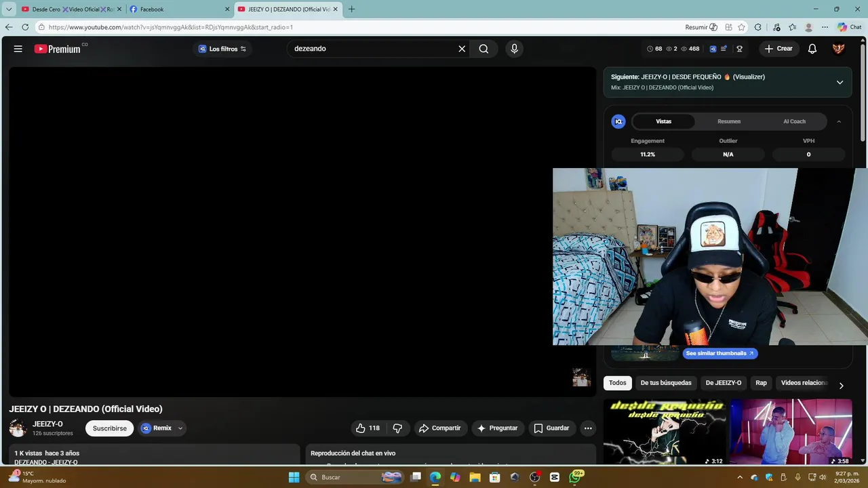
Task: Click the Preguntar button
Action: [497, 428]
